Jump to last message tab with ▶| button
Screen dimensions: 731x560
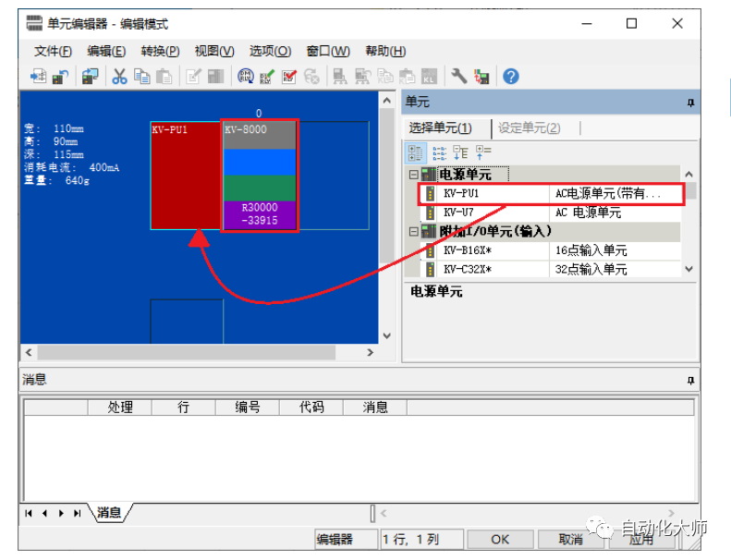coord(78,514)
